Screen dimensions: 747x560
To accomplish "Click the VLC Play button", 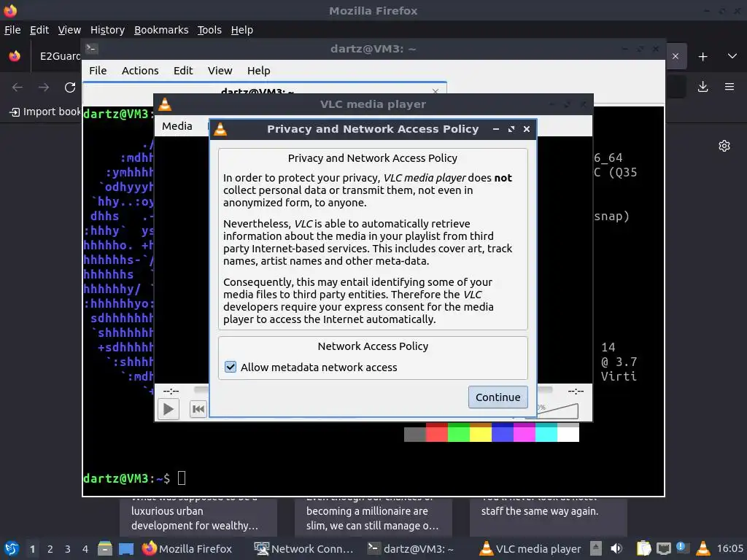I will point(169,408).
